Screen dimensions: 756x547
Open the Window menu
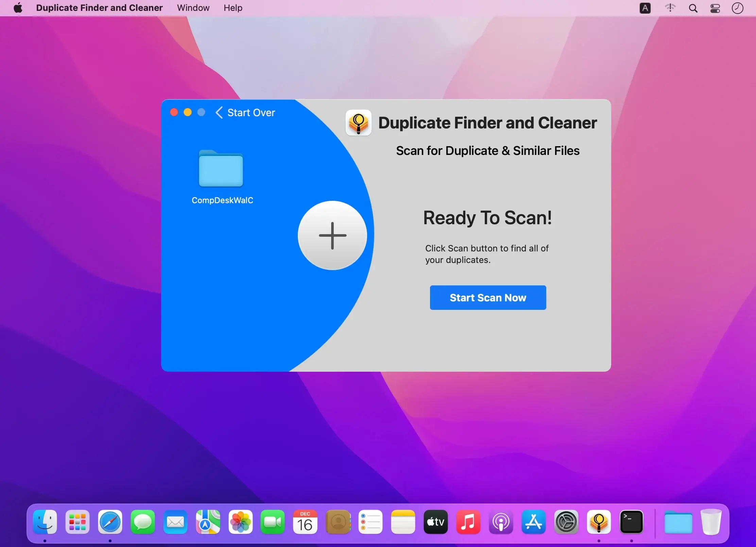pos(193,8)
